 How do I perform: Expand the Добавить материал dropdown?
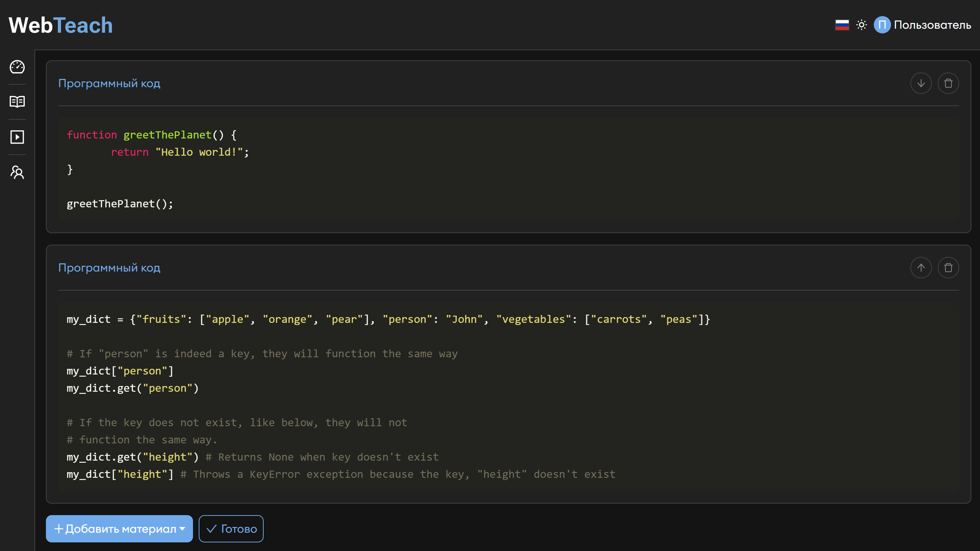[x=119, y=528]
